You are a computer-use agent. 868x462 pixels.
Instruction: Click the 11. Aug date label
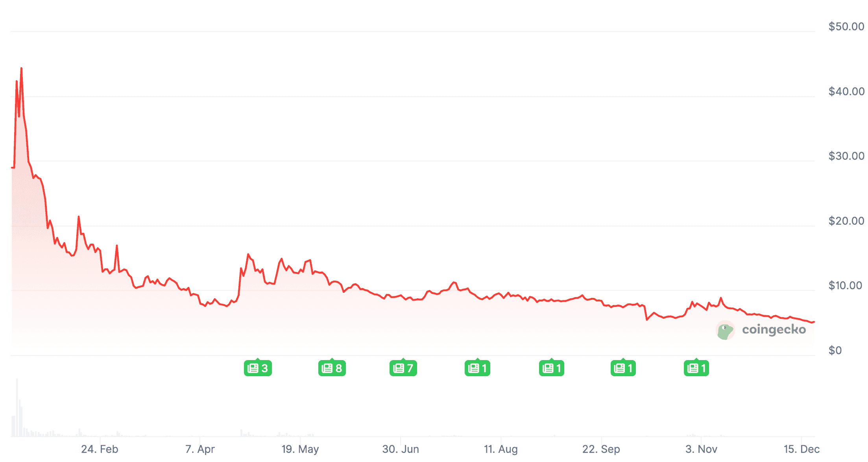pyautogui.click(x=501, y=449)
